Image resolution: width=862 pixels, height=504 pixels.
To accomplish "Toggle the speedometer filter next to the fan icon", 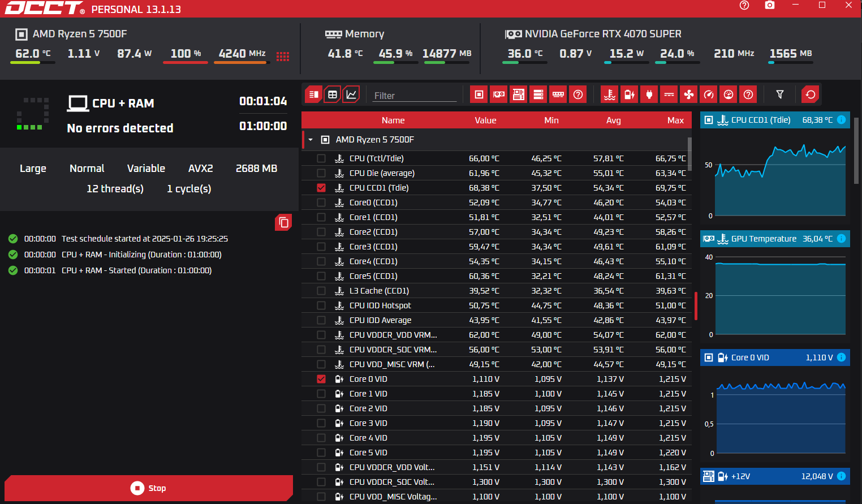I will 709,94.
